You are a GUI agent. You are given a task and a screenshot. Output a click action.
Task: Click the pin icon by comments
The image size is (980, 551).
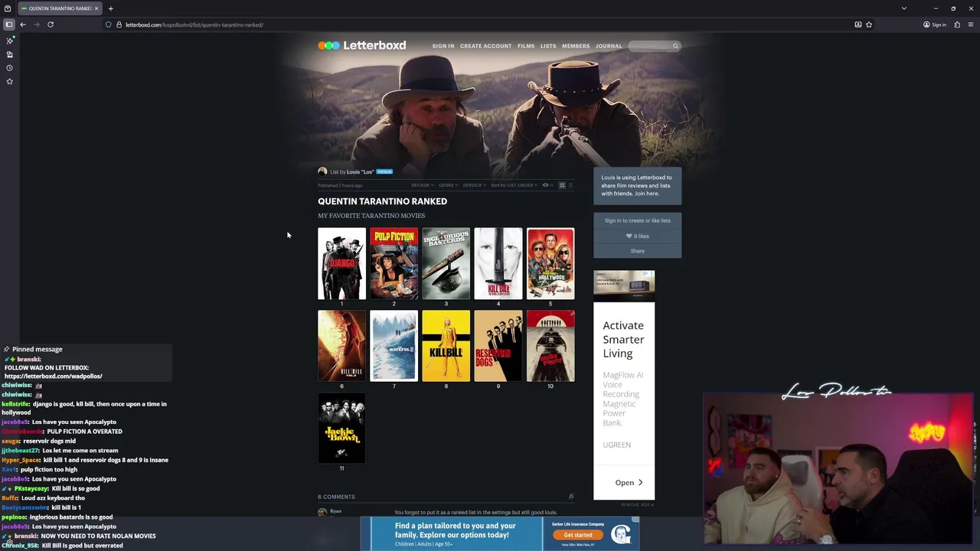tap(570, 497)
